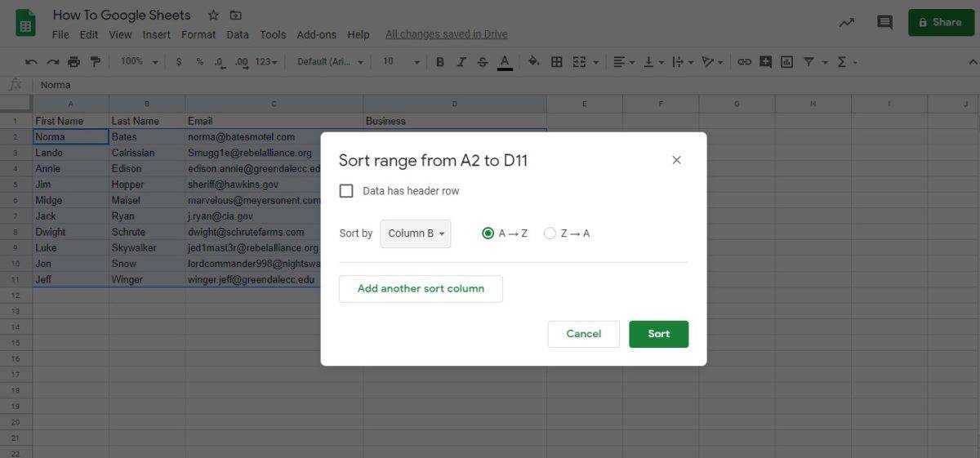
Task: Click the document title How To Google Sheets
Action: click(122, 15)
